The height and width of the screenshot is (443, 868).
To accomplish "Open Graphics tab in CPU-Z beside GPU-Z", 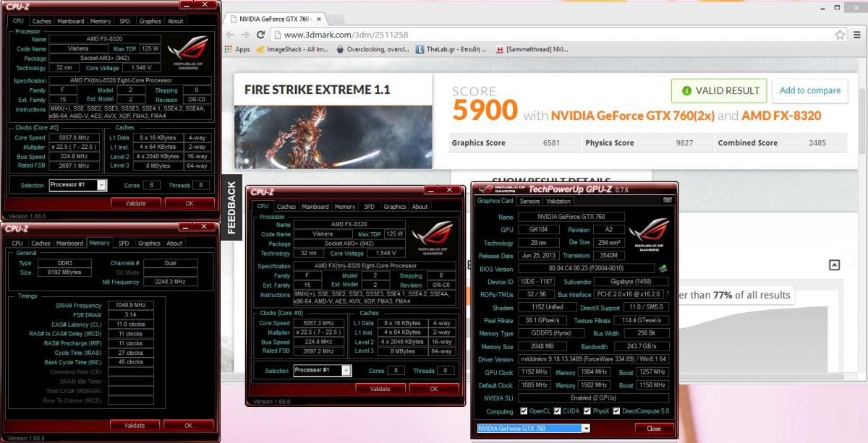I will pos(395,207).
